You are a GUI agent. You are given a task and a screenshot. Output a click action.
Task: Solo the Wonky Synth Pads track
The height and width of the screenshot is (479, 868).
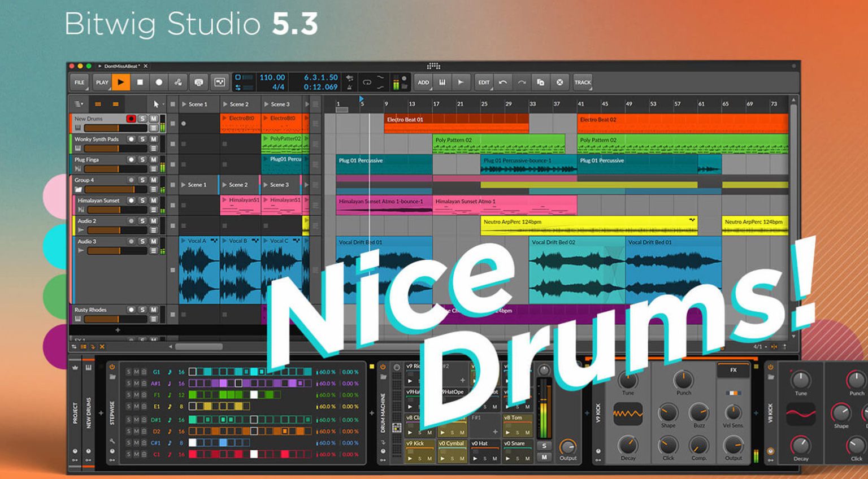142,139
